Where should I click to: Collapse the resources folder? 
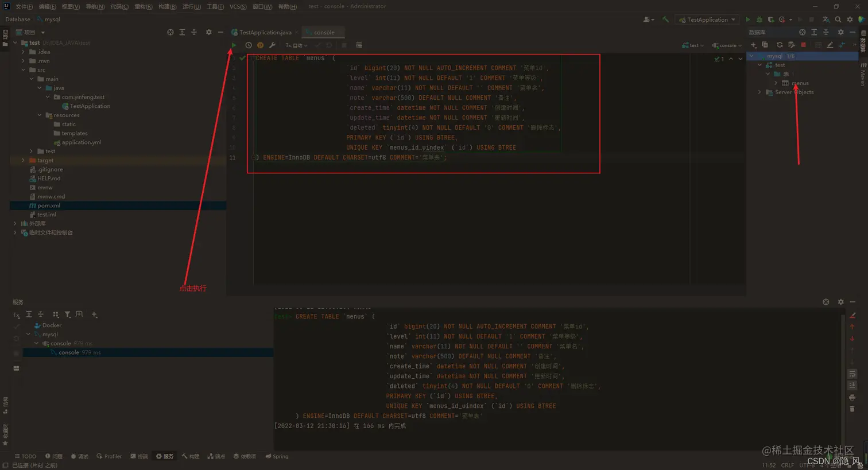40,115
